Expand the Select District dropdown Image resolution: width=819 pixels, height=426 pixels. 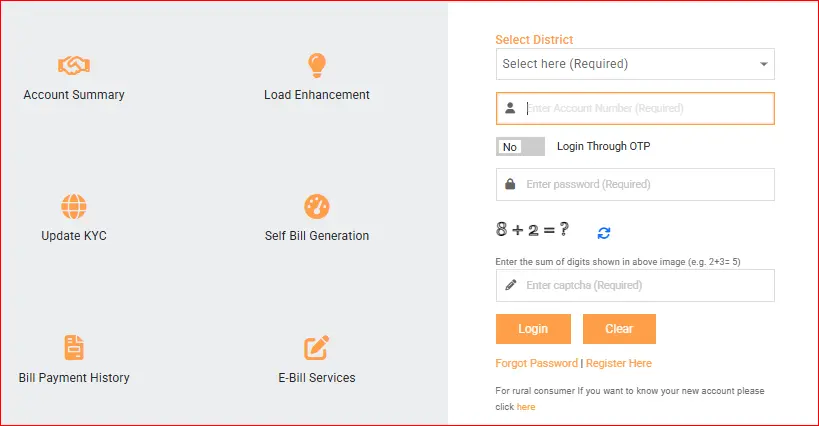pyautogui.click(x=635, y=64)
